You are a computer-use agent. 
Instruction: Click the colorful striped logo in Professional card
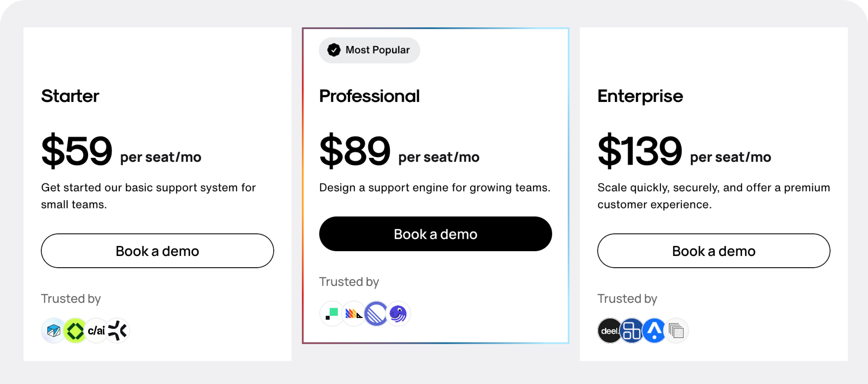coord(353,313)
